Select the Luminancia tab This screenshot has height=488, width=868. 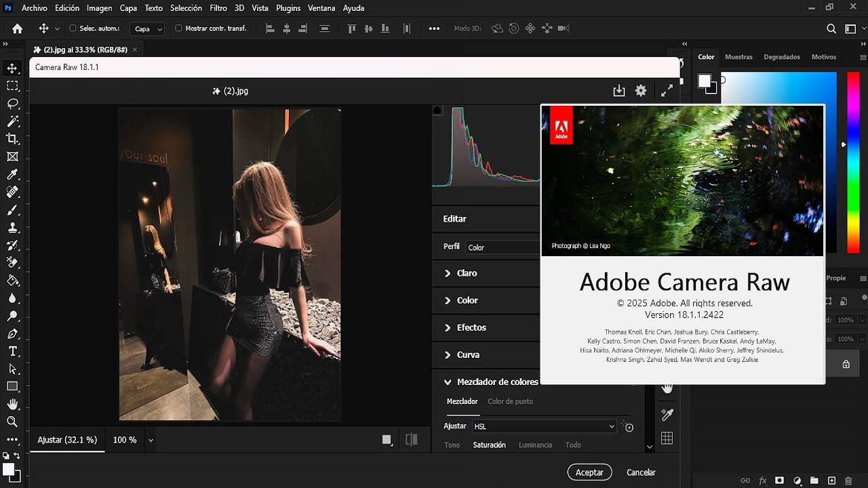(x=536, y=445)
